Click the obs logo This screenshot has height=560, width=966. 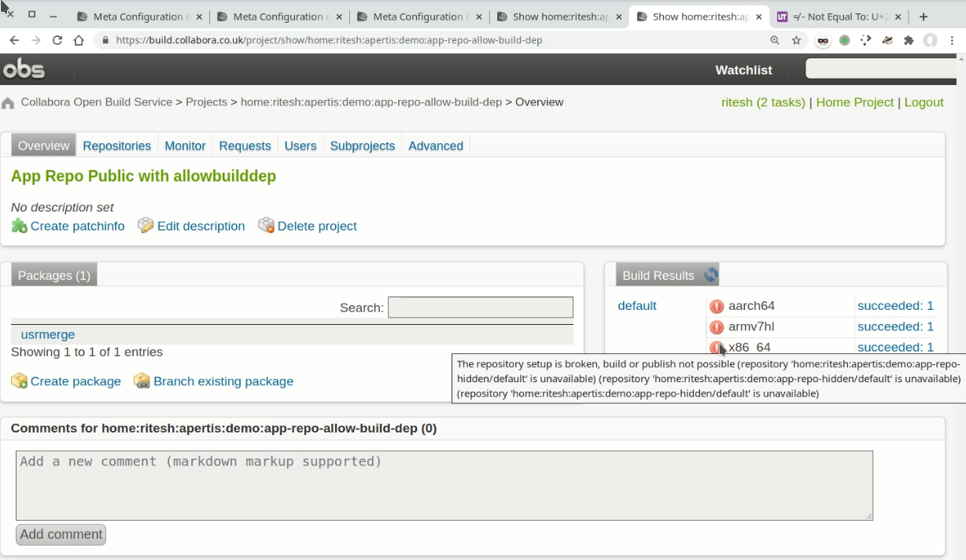pyautogui.click(x=24, y=69)
